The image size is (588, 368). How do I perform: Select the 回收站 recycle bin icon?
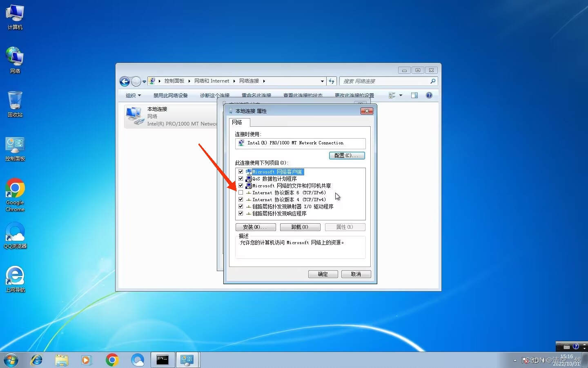point(15,104)
